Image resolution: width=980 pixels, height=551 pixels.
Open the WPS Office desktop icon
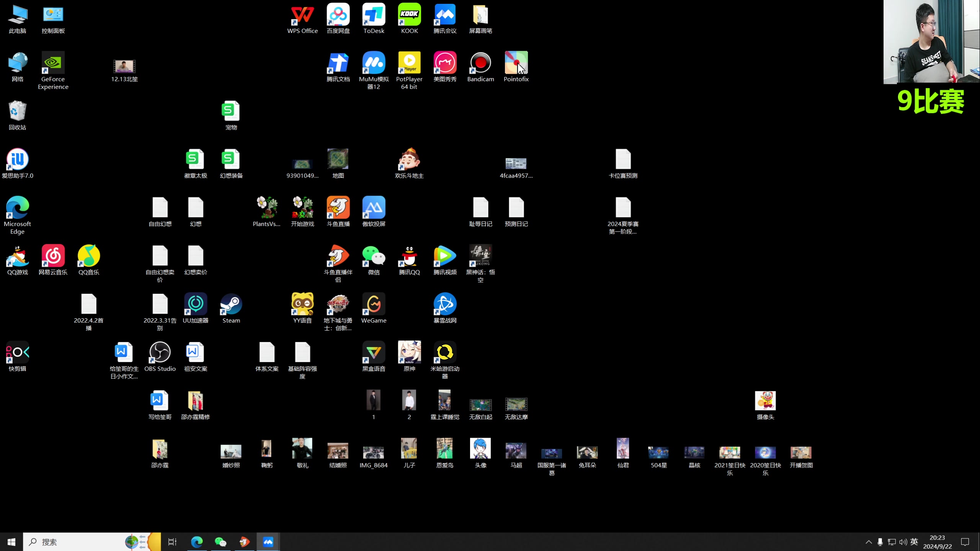pyautogui.click(x=302, y=19)
